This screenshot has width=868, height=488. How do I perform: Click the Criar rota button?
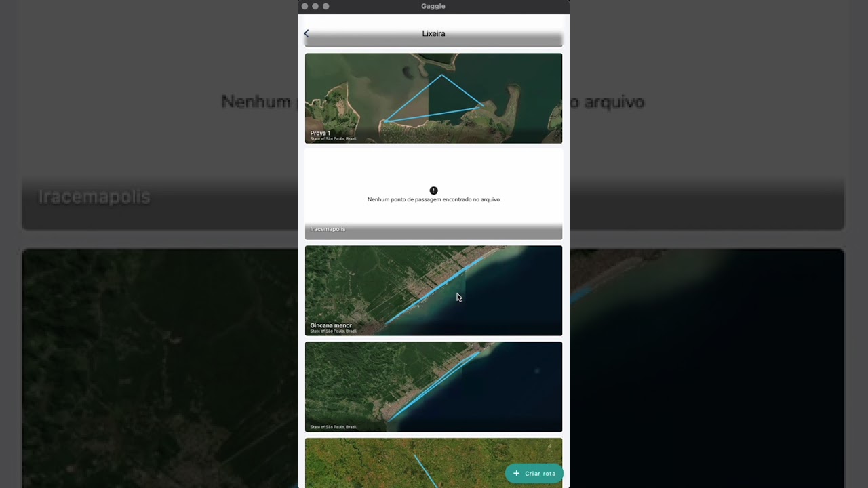pos(534,474)
